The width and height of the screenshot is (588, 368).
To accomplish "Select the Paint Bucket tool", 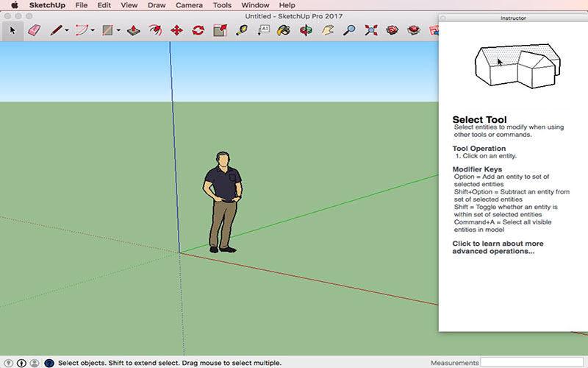I will coord(284,30).
